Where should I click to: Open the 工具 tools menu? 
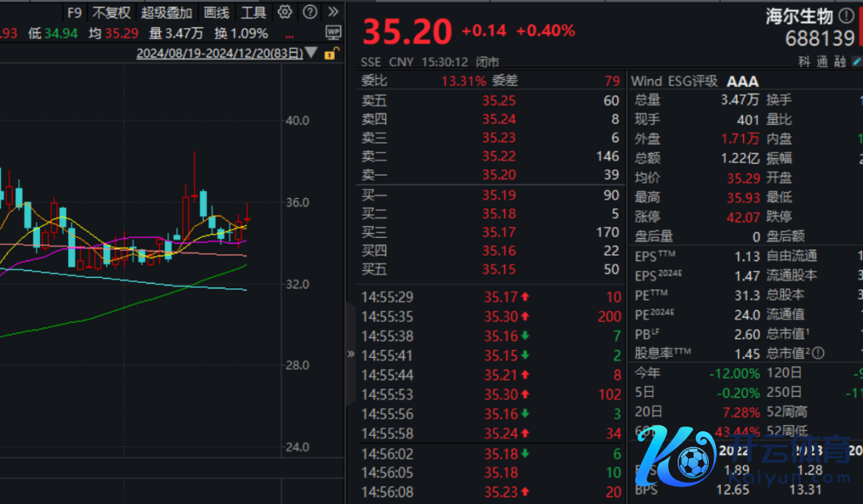[x=253, y=12]
